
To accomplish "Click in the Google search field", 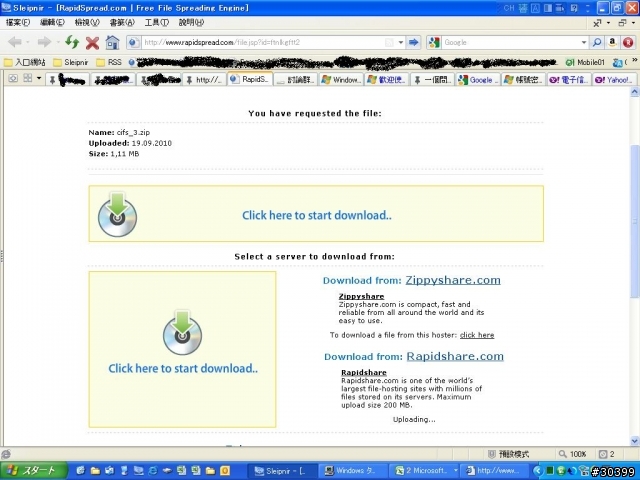I will point(510,42).
